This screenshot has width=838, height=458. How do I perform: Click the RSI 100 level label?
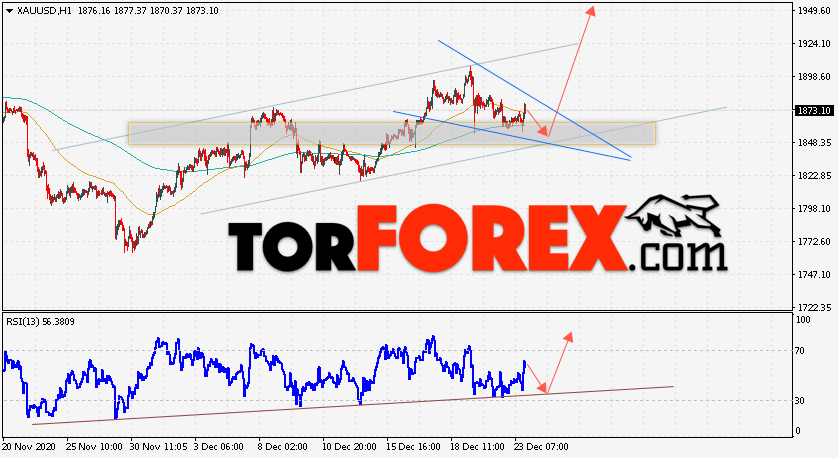[x=803, y=320]
